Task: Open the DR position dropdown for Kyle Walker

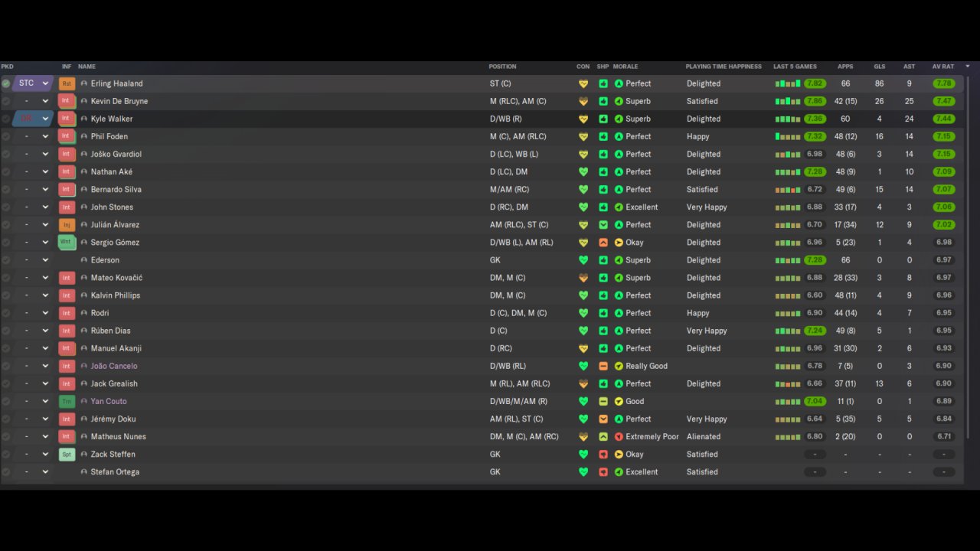Action: (32, 119)
